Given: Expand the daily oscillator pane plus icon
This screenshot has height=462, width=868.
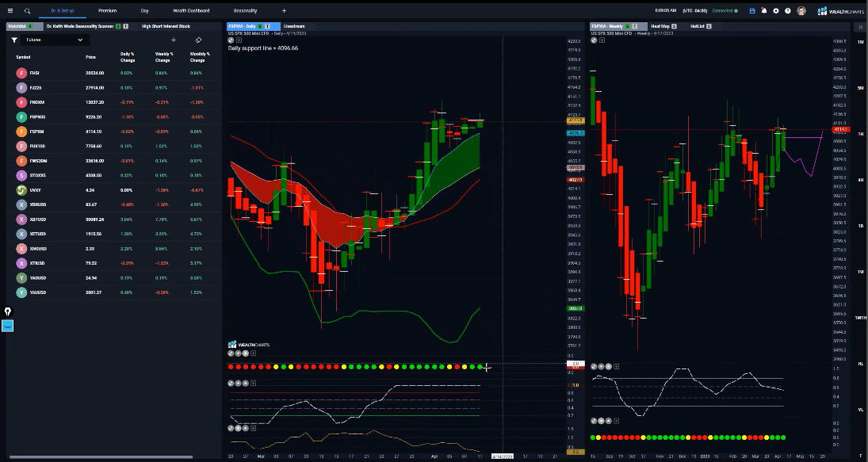Looking at the screenshot, I should [x=253, y=383].
